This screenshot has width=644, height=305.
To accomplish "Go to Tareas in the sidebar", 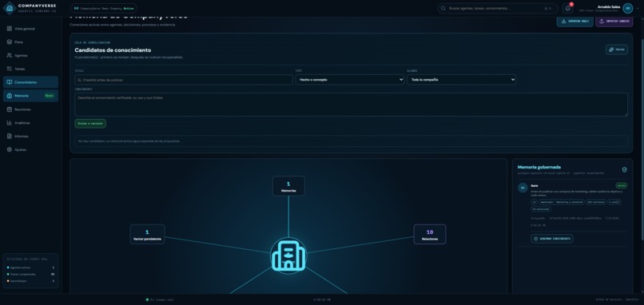I will pyautogui.click(x=30, y=69).
